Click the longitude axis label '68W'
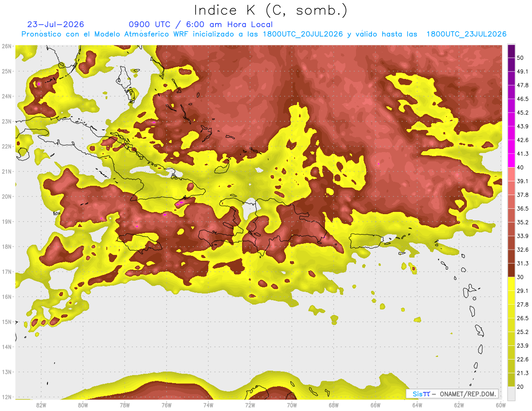The height and width of the screenshot is (411, 532). point(333,405)
